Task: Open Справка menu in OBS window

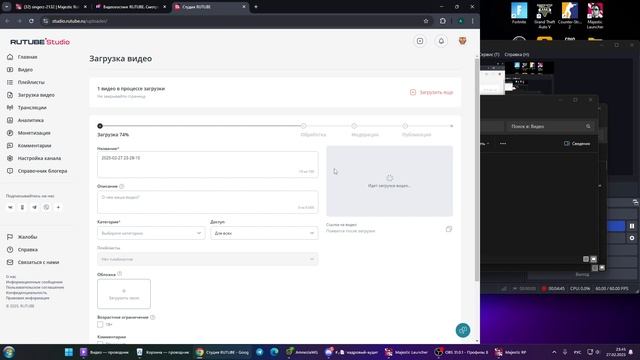Action: coord(516,54)
